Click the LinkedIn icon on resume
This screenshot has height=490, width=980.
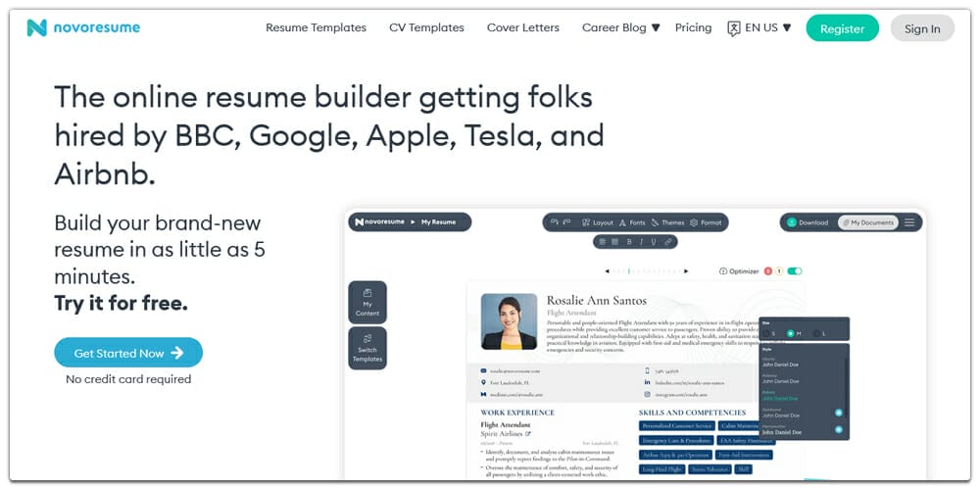pyautogui.click(x=648, y=382)
